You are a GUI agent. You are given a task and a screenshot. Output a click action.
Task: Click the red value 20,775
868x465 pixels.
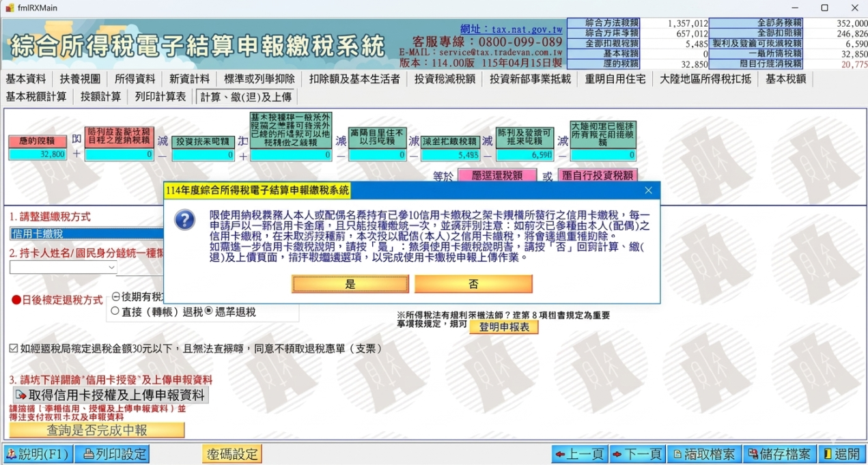pyautogui.click(x=854, y=64)
